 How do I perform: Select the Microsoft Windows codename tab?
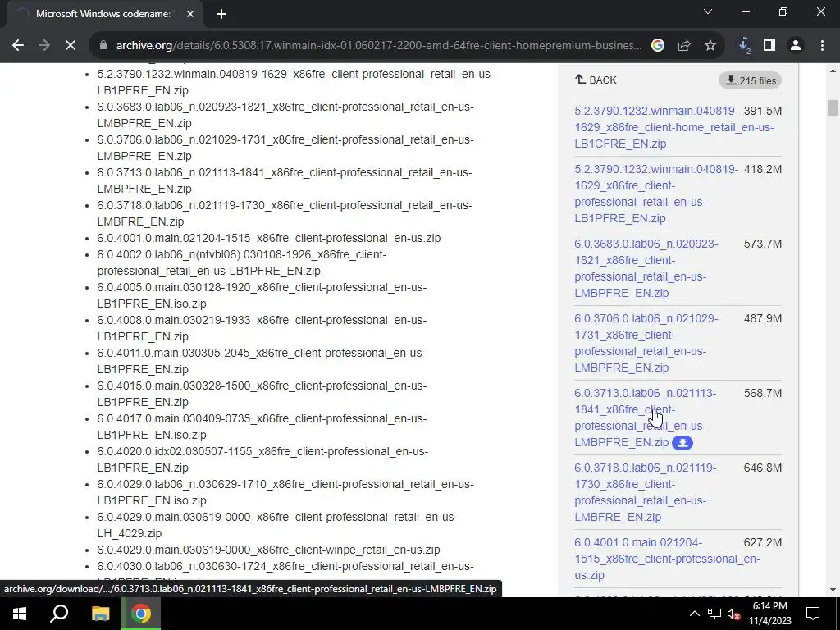click(104, 14)
